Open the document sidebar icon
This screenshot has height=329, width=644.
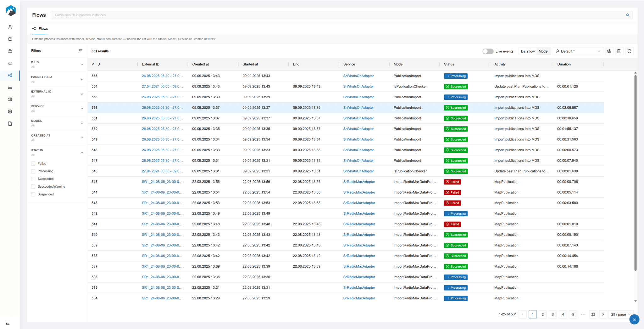10,124
